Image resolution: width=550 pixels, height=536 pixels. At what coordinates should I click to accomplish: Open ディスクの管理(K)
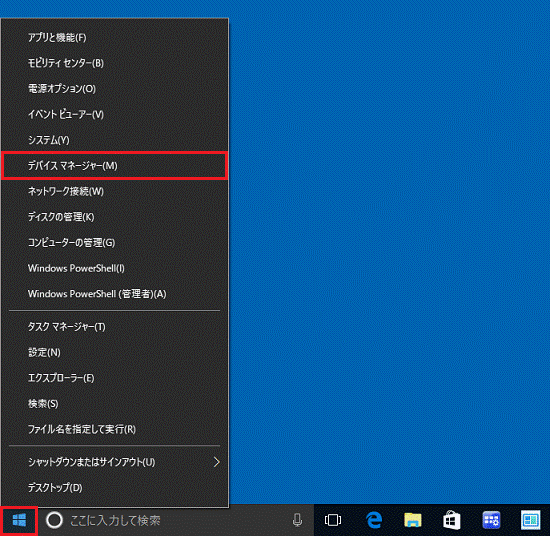[x=115, y=217]
